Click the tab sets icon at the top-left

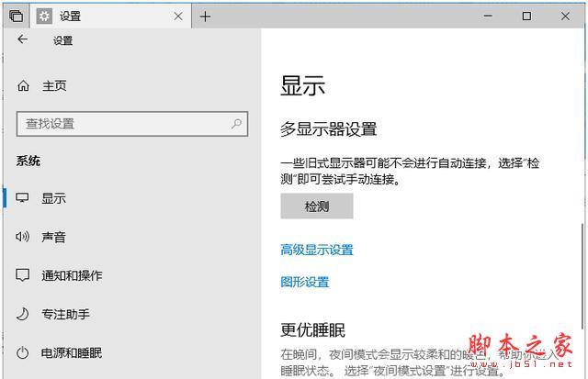16,16
